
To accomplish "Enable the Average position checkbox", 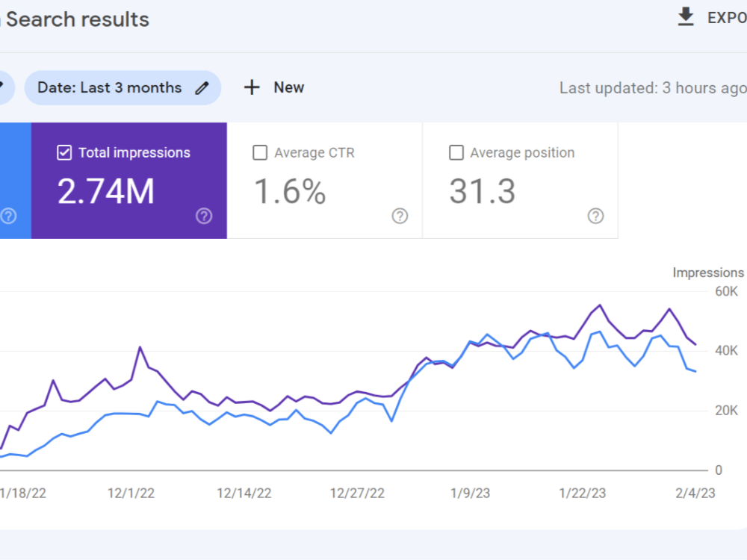I will click(456, 153).
